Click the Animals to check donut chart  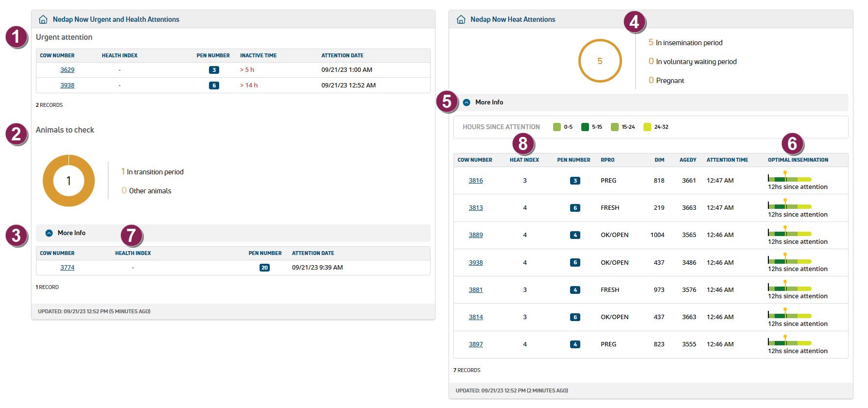pyautogui.click(x=69, y=181)
